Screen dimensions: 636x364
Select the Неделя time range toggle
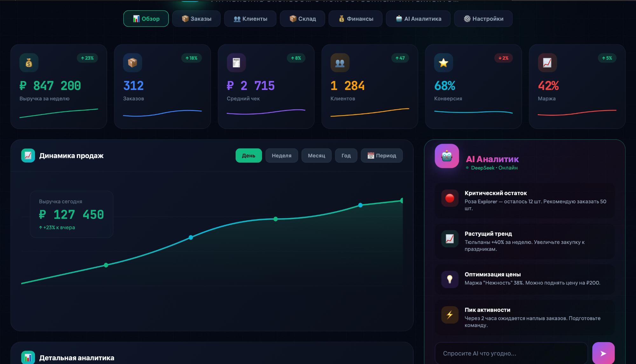[281, 155]
